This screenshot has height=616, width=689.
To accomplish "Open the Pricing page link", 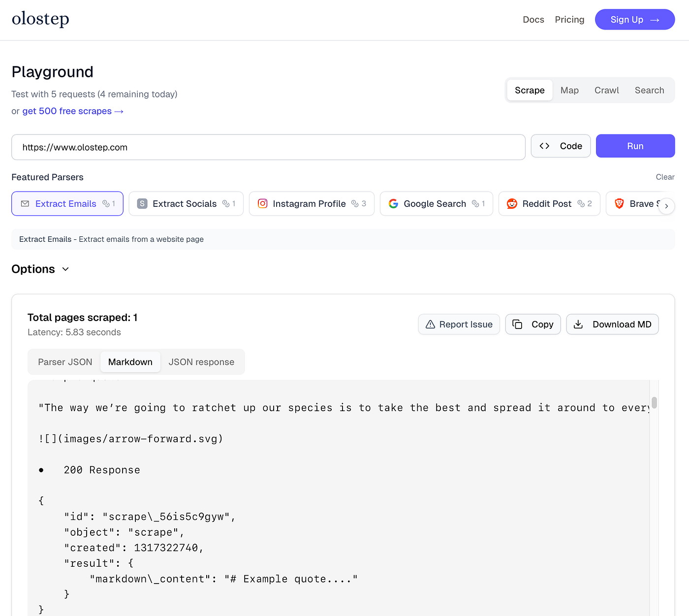I will coord(569,20).
